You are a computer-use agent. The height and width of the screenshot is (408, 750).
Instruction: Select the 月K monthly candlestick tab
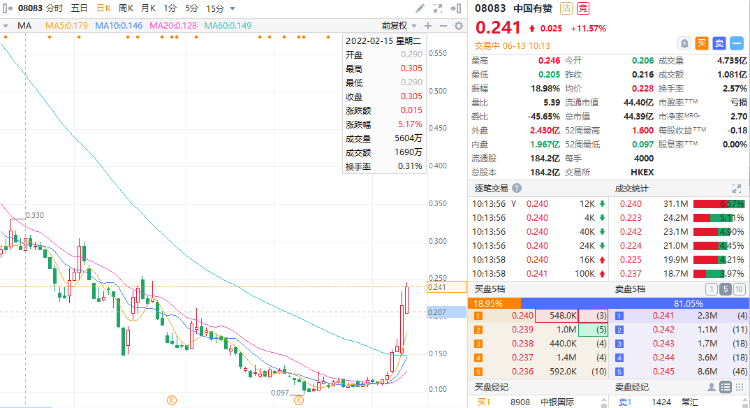[x=148, y=8]
